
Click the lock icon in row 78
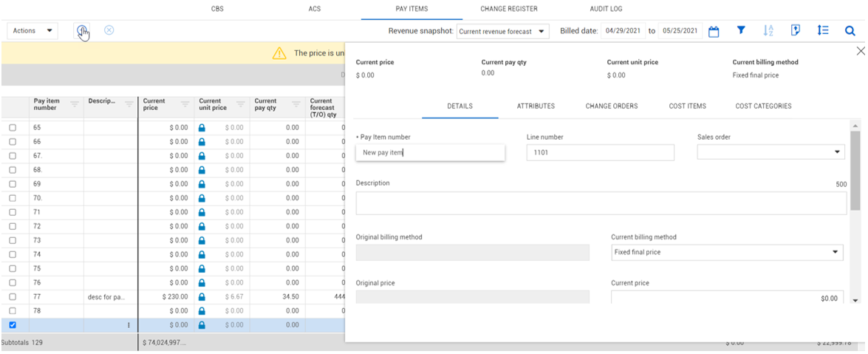(202, 310)
